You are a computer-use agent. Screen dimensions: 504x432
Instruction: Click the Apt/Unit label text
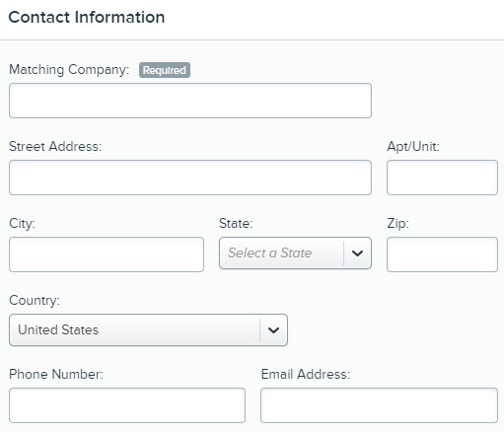pyautogui.click(x=413, y=147)
